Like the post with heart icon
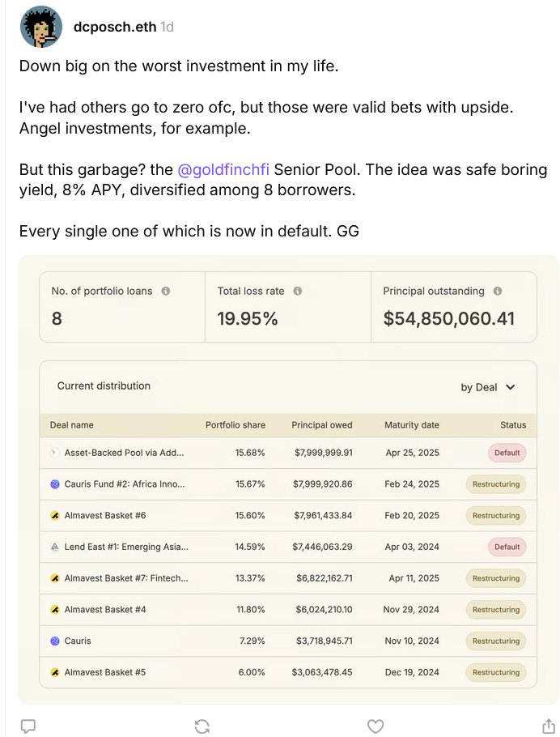 [375, 726]
